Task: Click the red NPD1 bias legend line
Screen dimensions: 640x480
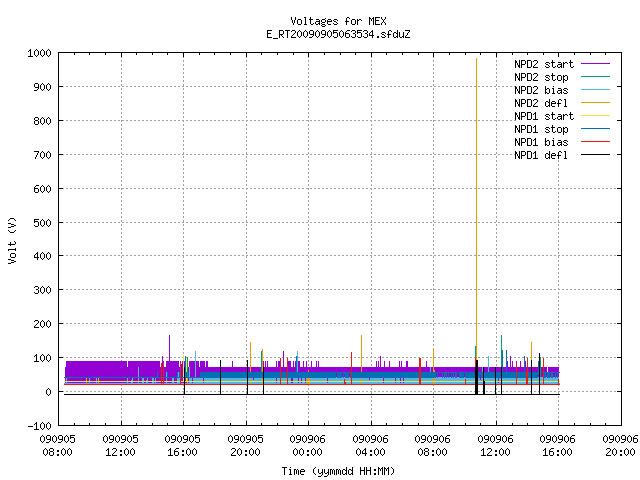Action: pos(595,142)
